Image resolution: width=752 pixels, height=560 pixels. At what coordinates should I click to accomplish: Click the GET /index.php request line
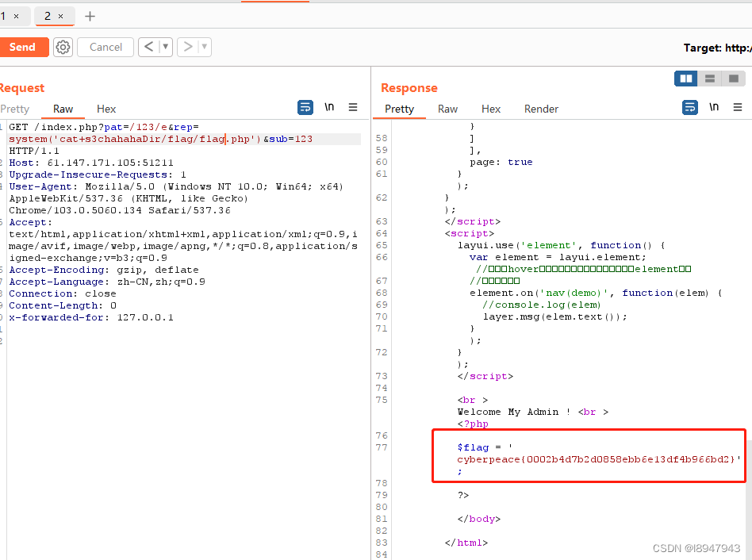click(104, 127)
